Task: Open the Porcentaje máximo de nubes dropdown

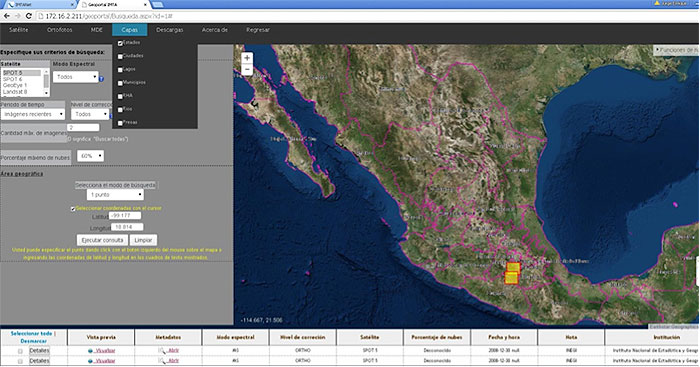Action: (x=90, y=156)
